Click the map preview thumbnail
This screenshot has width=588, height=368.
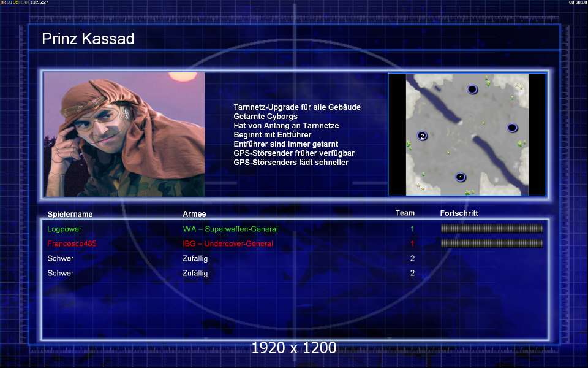tap(467, 134)
